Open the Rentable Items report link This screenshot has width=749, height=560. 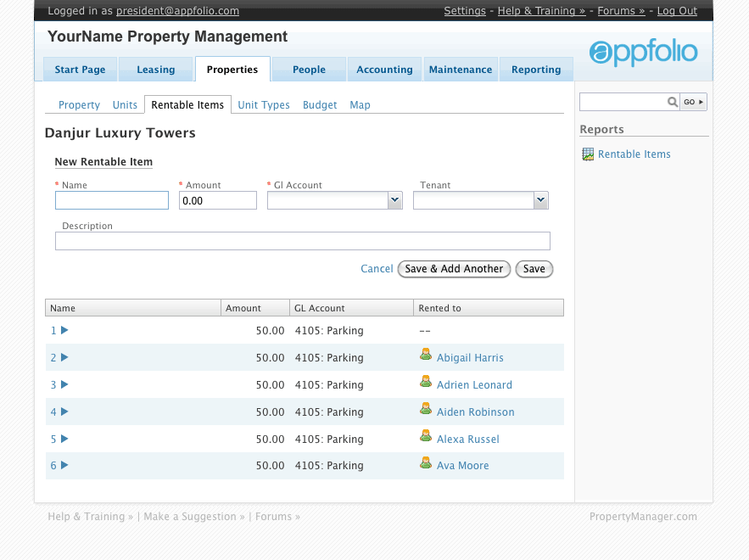[634, 154]
